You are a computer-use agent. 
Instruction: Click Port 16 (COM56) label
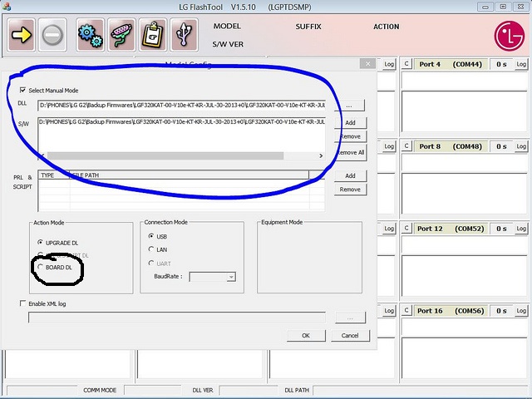click(451, 310)
